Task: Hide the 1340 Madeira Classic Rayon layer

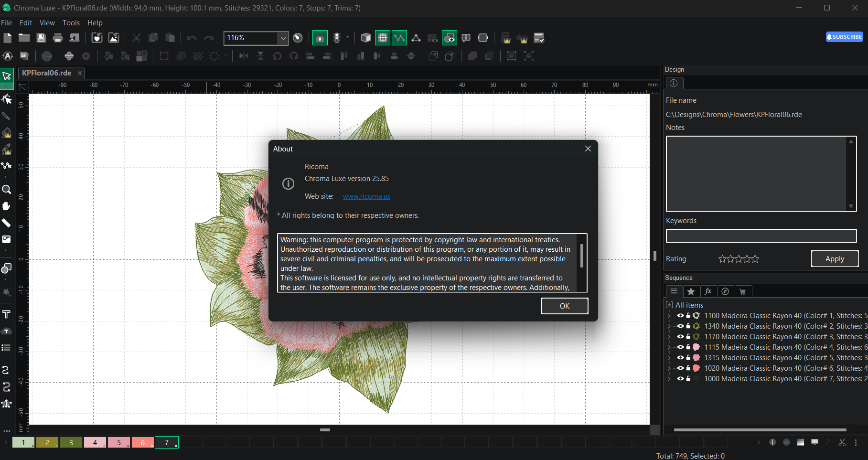Action: click(x=680, y=326)
